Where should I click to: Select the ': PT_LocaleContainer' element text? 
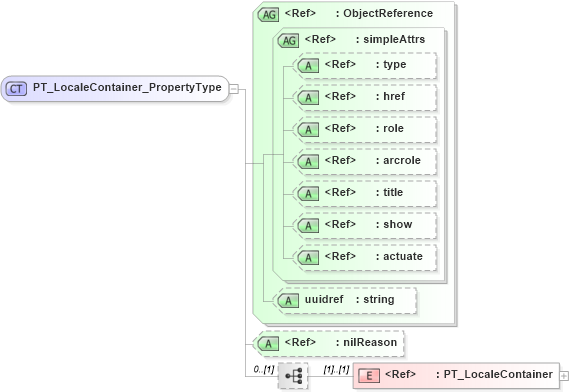[495, 374]
